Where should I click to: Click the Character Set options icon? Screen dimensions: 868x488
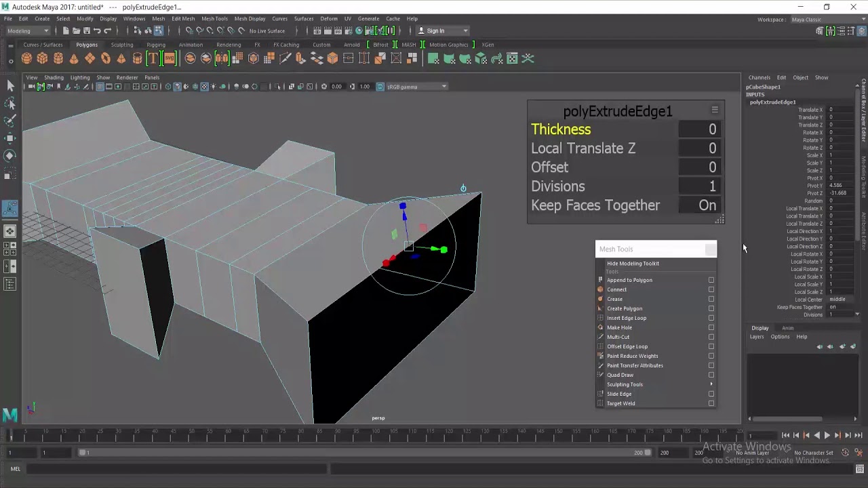[845, 453]
